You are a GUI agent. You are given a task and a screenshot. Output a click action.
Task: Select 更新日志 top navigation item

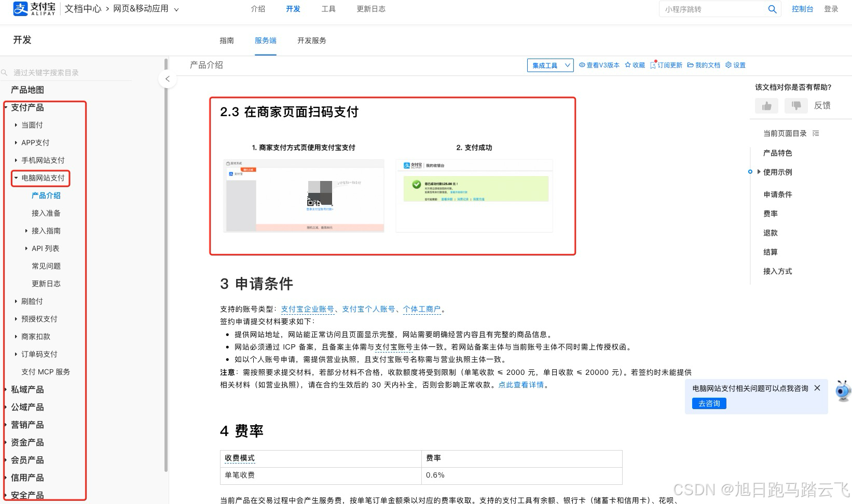[x=371, y=9]
